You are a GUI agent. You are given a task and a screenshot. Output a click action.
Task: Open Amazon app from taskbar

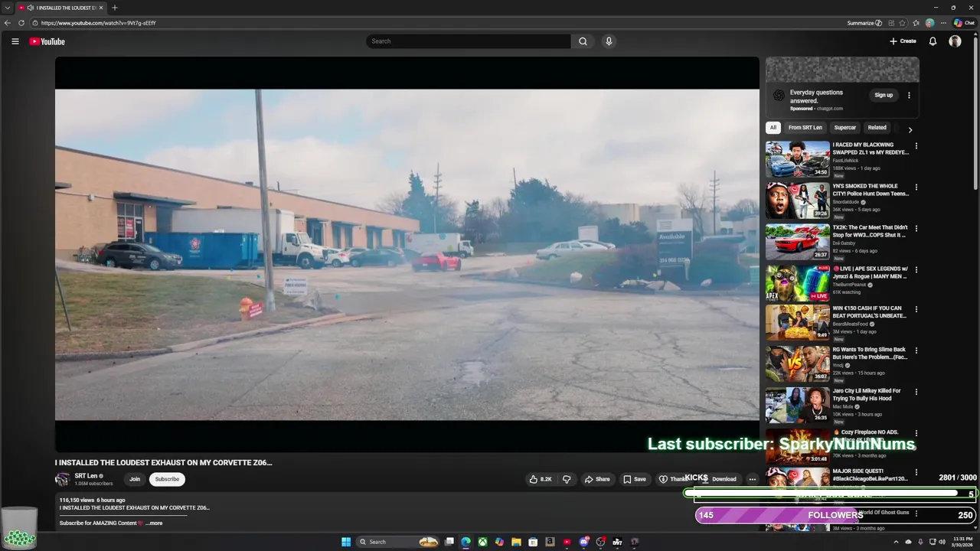pos(550,542)
